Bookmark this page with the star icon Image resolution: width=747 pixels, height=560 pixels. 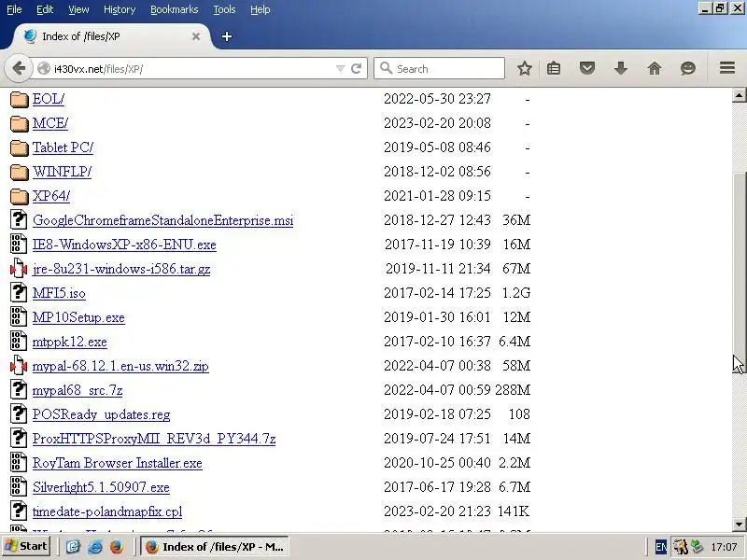point(525,68)
